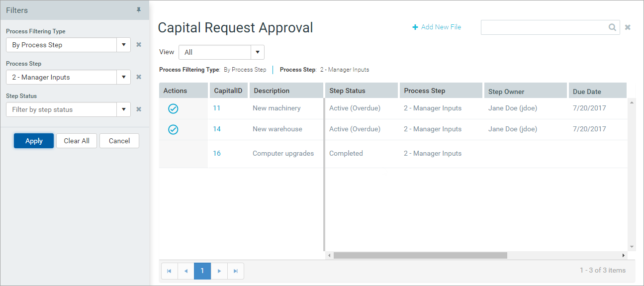The height and width of the screenshot is (286, 644).
Task: Clear the search box with X icon
Action: (628, 27)
